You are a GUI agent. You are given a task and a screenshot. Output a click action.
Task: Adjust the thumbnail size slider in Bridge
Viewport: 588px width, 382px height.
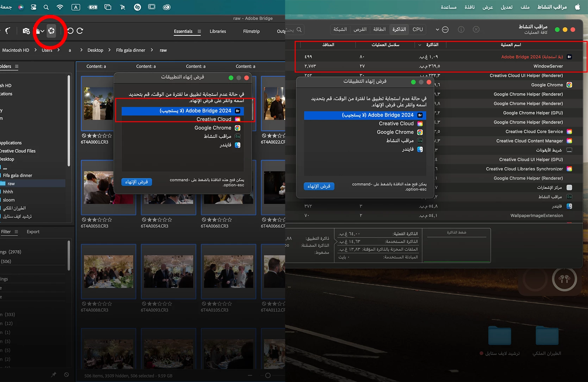click(268, 375)
